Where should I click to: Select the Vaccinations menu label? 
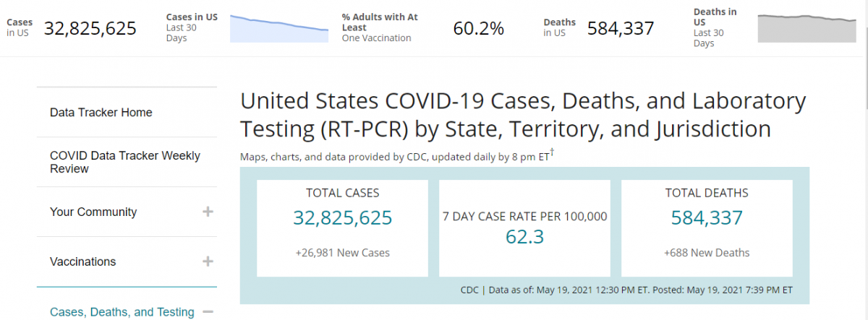click(82, 261)
